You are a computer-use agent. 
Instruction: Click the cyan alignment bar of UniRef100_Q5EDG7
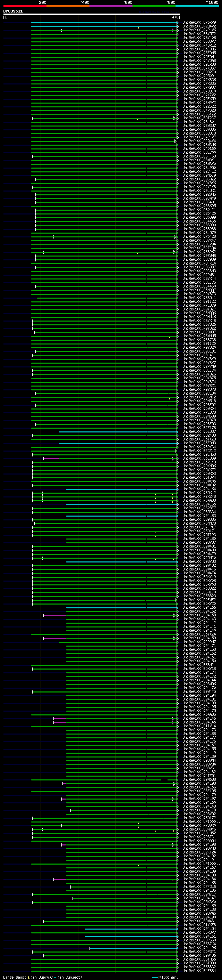coord(118,432)
